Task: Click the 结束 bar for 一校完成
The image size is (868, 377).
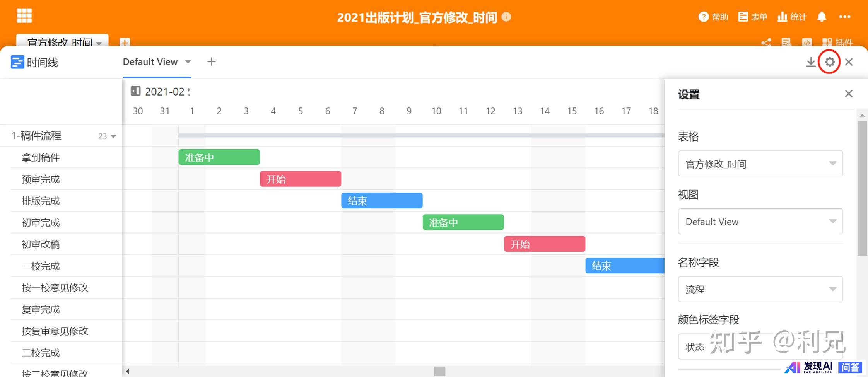Action: [625, 266]
